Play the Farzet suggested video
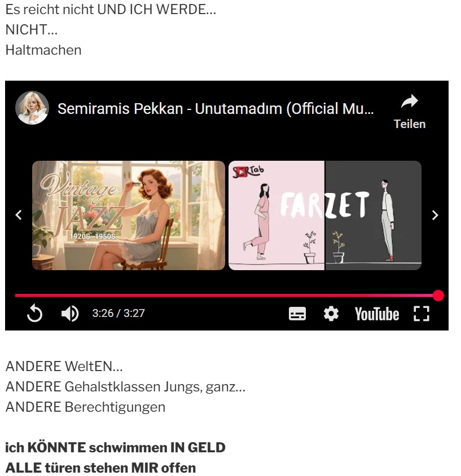461x476 pixels. click(324, 215)
